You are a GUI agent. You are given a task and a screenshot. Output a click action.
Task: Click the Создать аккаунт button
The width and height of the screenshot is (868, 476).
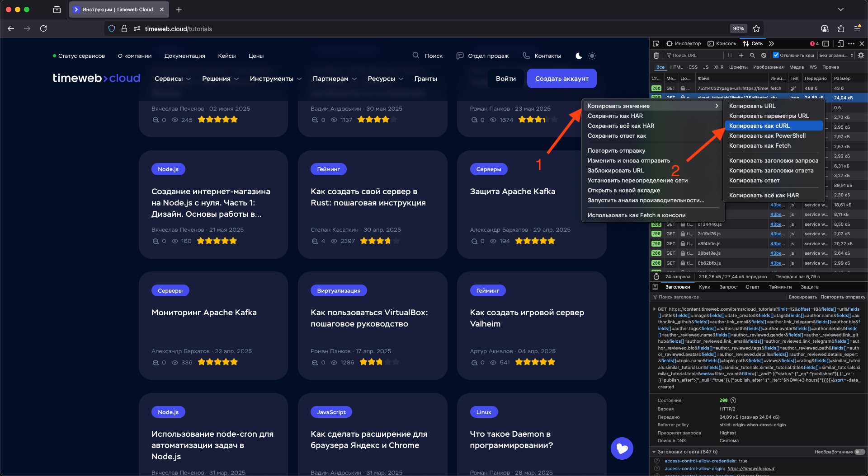click(561, 79)
